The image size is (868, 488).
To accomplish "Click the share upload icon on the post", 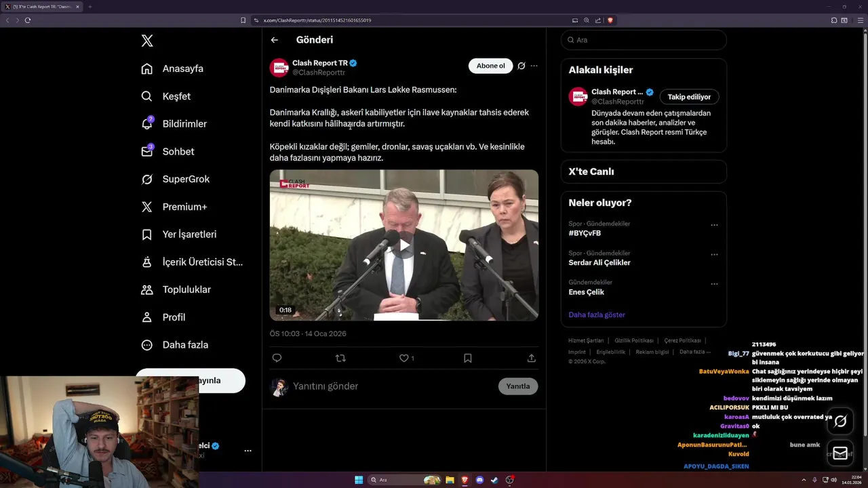I will (x=532, y=358).
